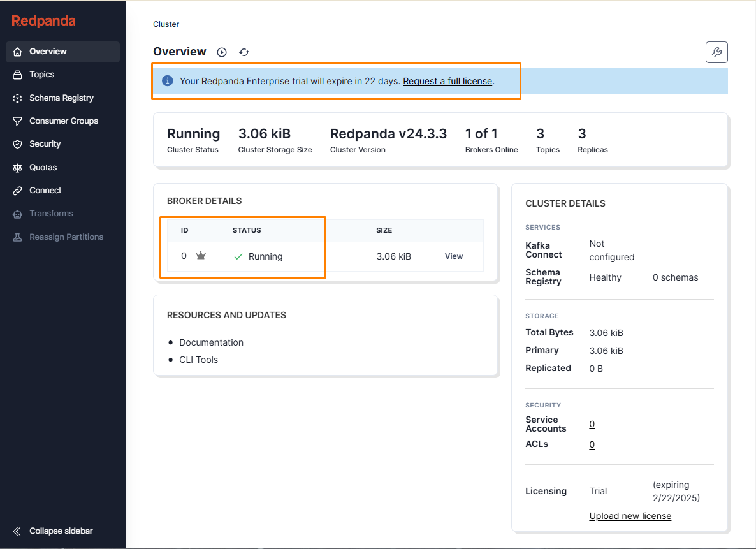Click the RESOURCES AND UPDATES heading
756x549 pixels.
226,316
